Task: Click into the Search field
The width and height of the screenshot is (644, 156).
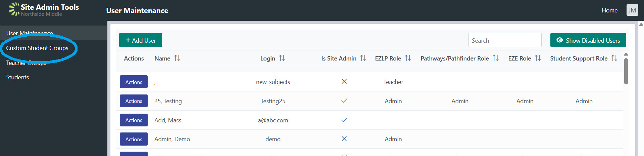Action: (505, 40)
